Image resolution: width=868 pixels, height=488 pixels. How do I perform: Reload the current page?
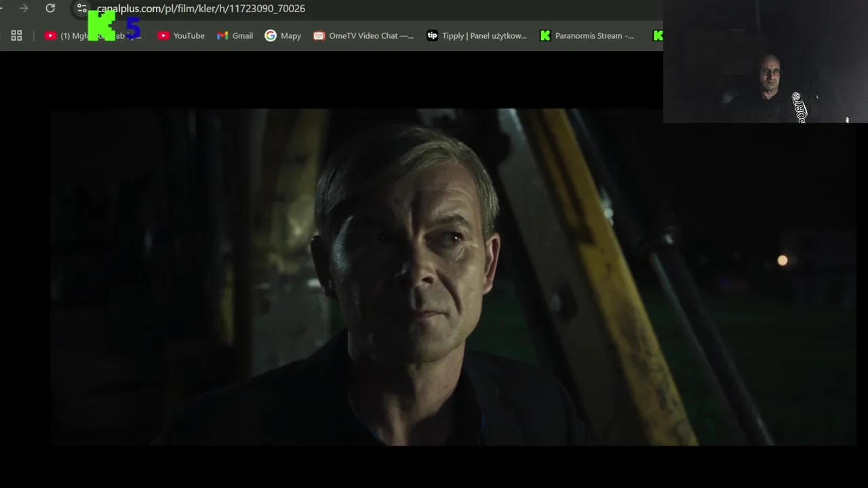(x=50, y=8)
